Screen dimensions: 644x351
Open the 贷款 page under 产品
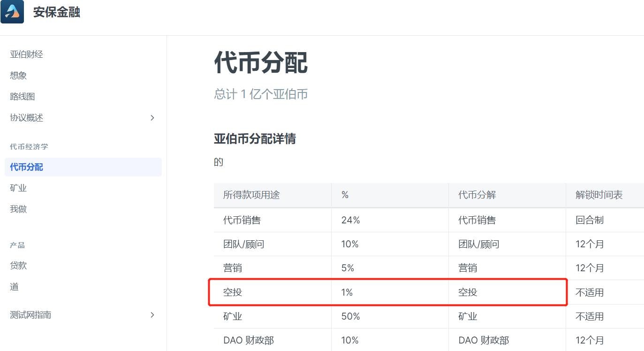[x=18, y=265]
